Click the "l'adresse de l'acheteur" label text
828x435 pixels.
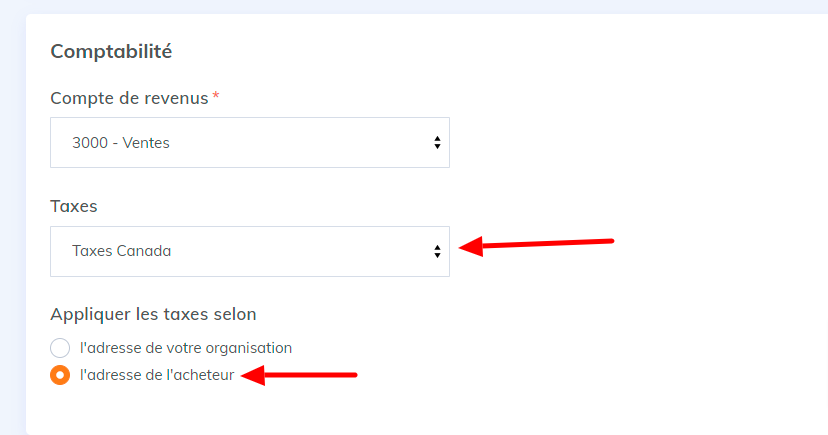pos(156,376)
